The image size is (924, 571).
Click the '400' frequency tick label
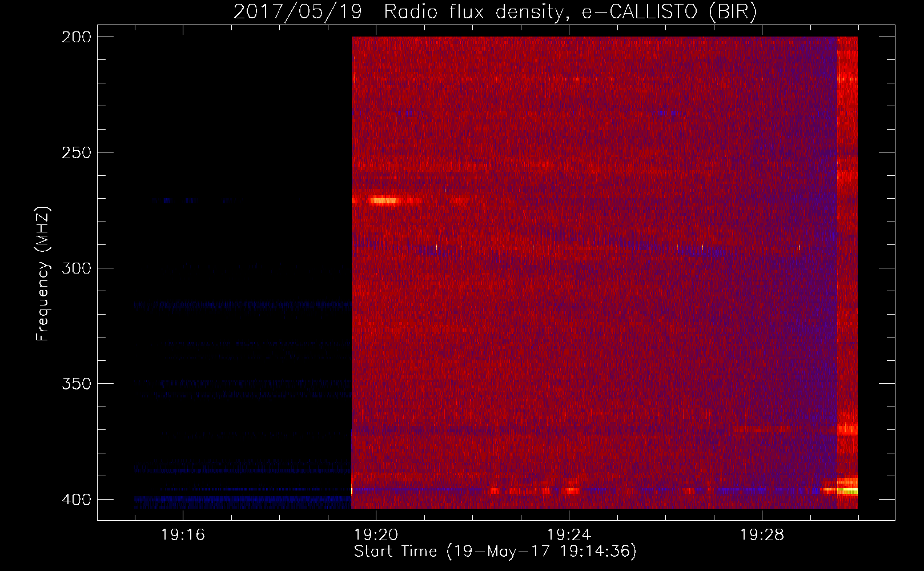coord(77,500)
